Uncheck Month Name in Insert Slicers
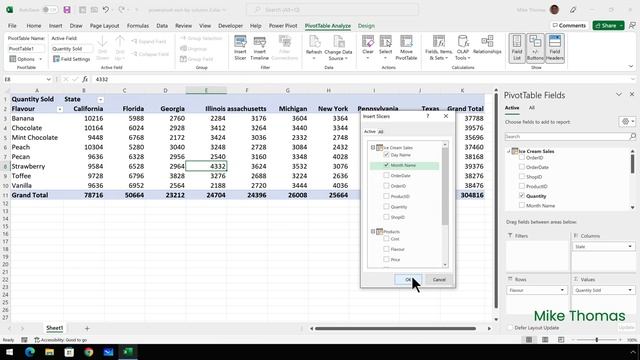 coord(386,165)
